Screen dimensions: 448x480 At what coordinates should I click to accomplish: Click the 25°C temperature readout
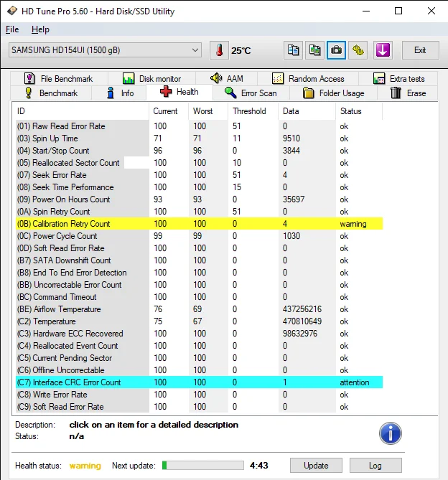point(241,50)
